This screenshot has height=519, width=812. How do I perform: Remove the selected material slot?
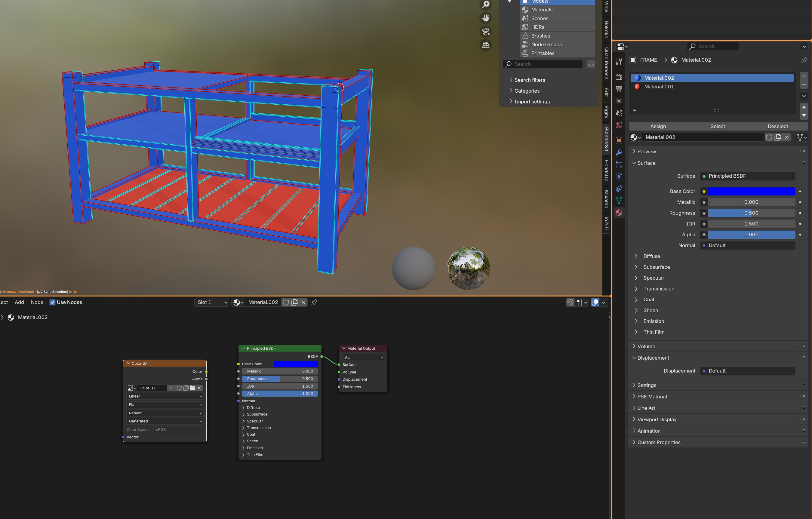(x=804, y=84)
